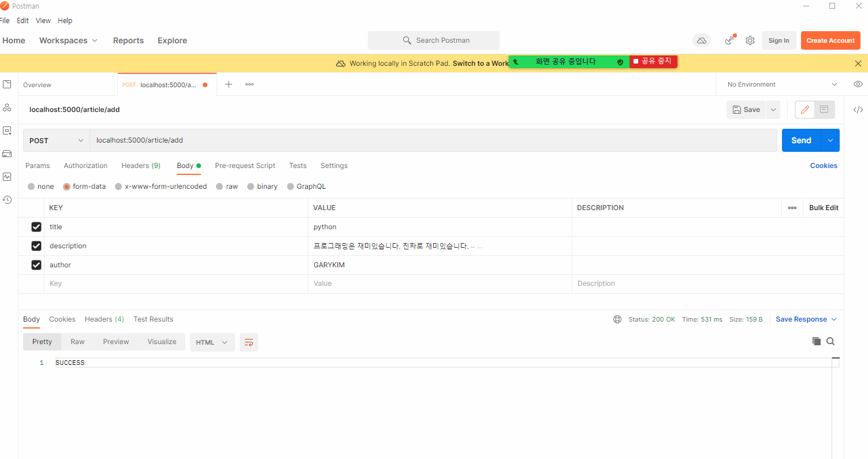Viewport: 868px width, 459px height.
Task: Click the new Key input row
Action: pos(173,283)
